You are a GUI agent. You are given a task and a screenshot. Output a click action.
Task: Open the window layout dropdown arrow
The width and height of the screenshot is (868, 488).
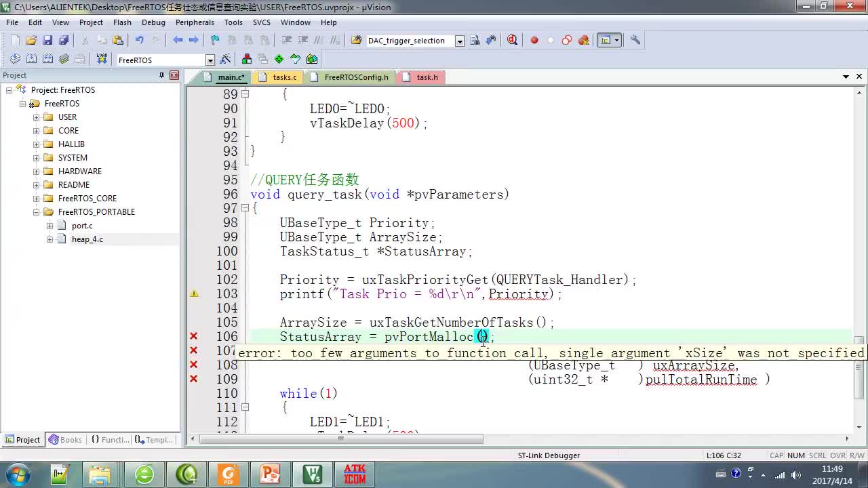[x=616, y=41]
